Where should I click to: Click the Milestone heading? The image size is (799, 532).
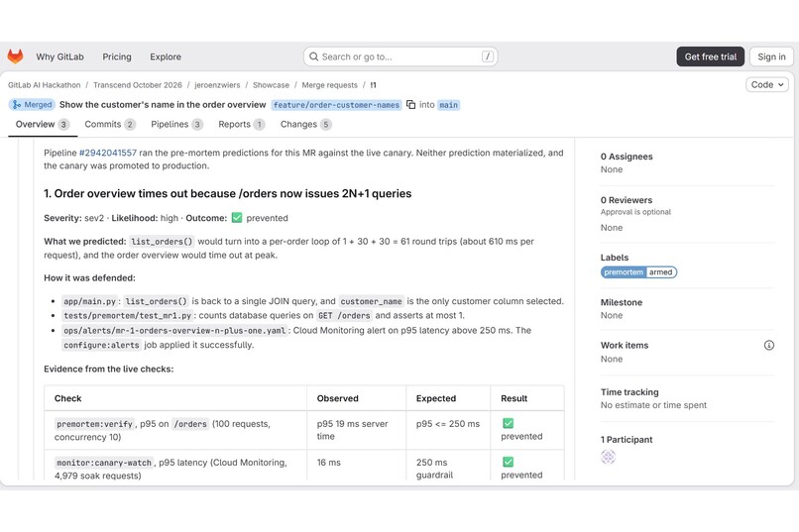pos(622,302)
